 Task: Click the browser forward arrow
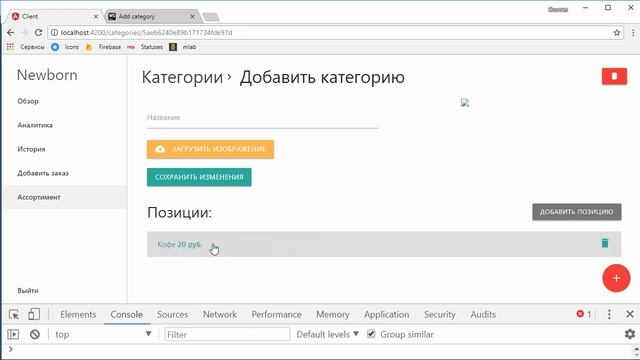click(24, 33)
